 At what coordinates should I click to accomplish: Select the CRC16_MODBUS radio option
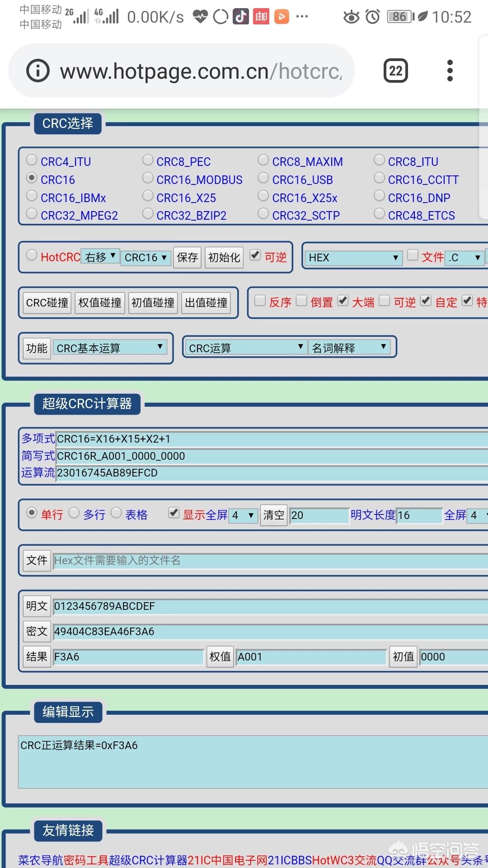(x=148, y=178)
